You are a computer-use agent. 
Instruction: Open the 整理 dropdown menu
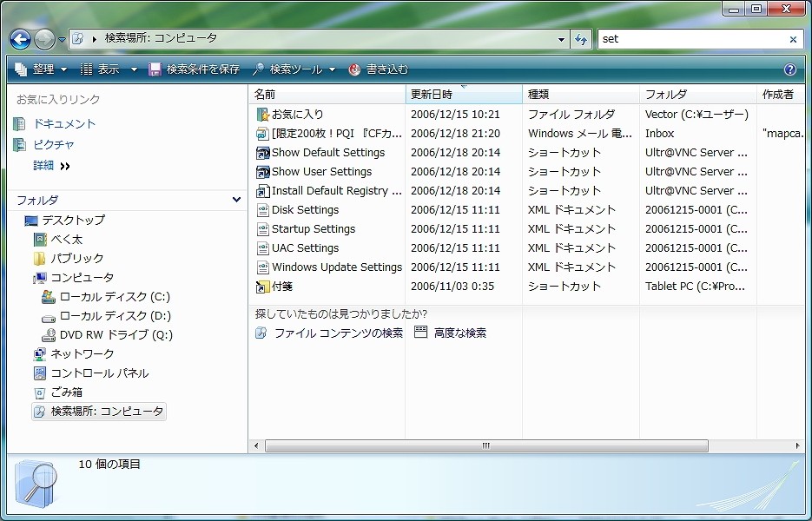click(x=42, y=69)
